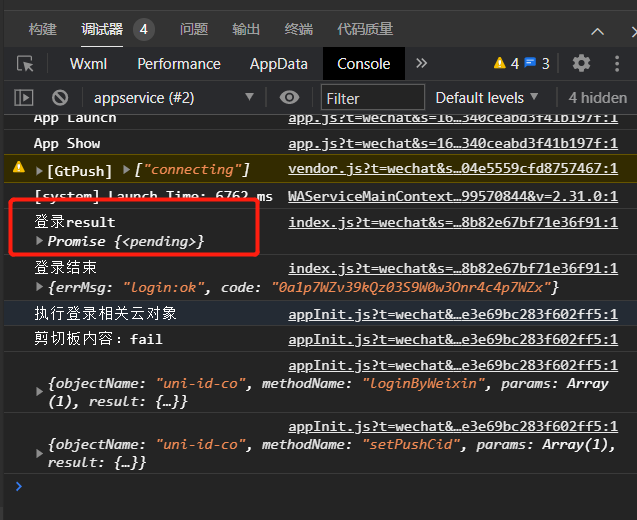
Task: Show the console sidebar panel
Action: tap(24, 98)
